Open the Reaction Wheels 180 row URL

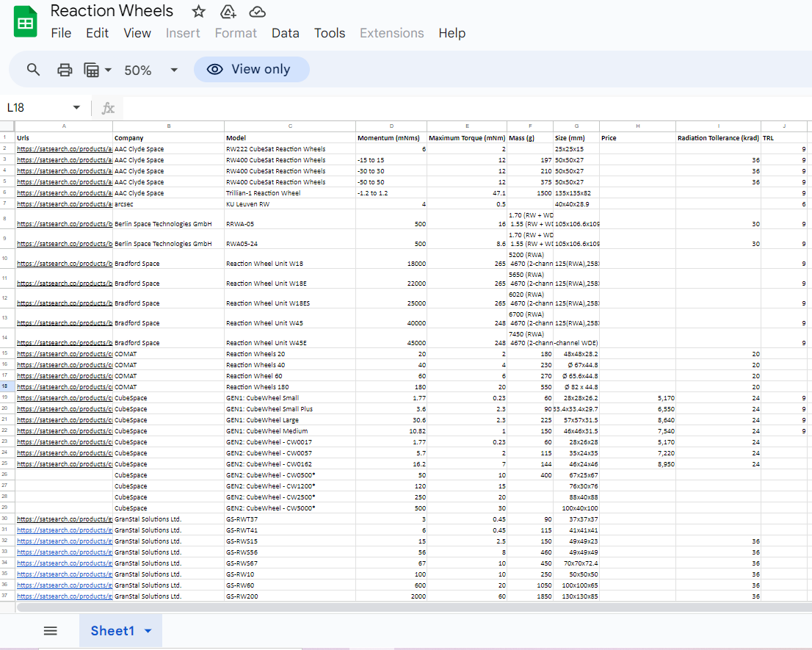coord(64,387)
